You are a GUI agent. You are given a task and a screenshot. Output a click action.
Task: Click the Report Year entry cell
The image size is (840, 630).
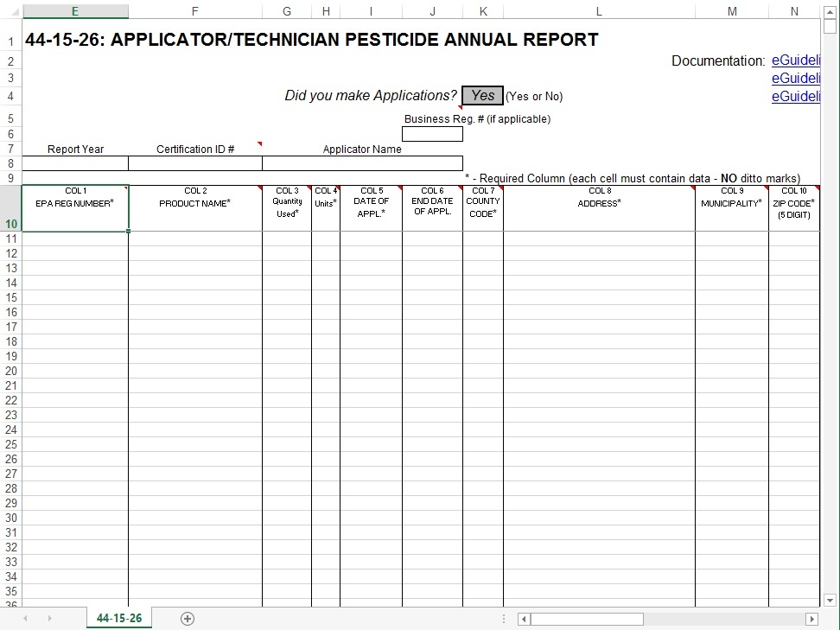tap(75, 163)
